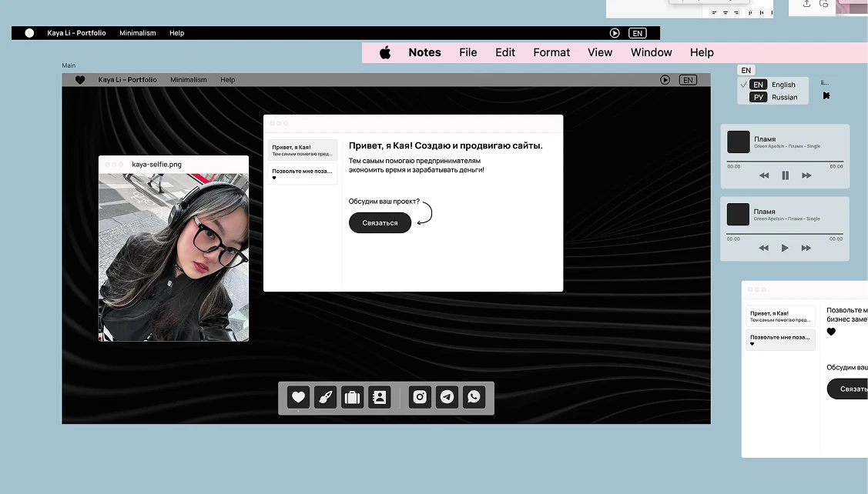Click the kaya-selfie.png window title
868x494 pixels.
[x=156, y=165]
